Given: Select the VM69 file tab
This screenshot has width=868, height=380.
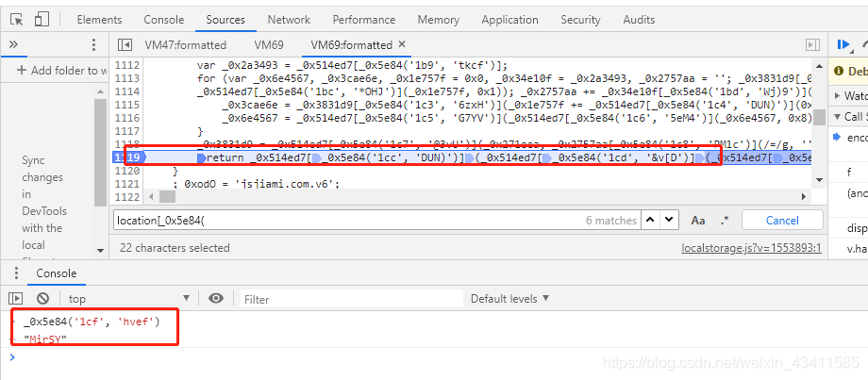Looking at the screenshot, I should [269, 45].
